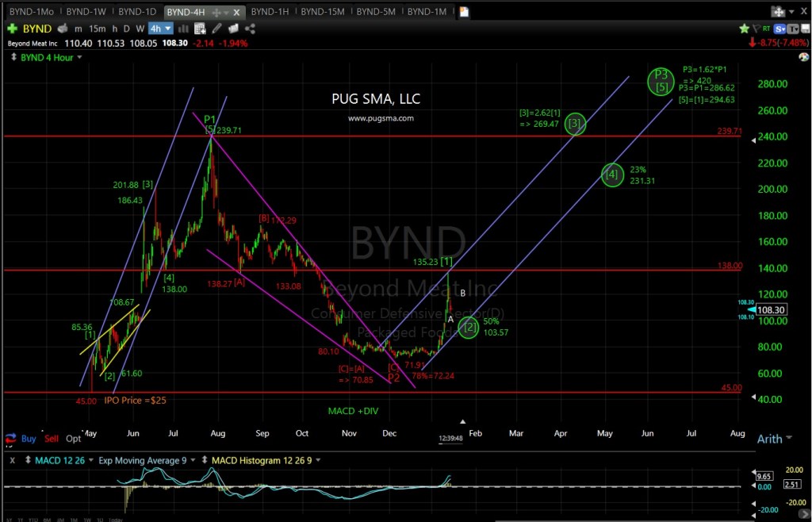Click the flag alert icon
This screenshot has width=812, height=522.
tap(756, 29)
